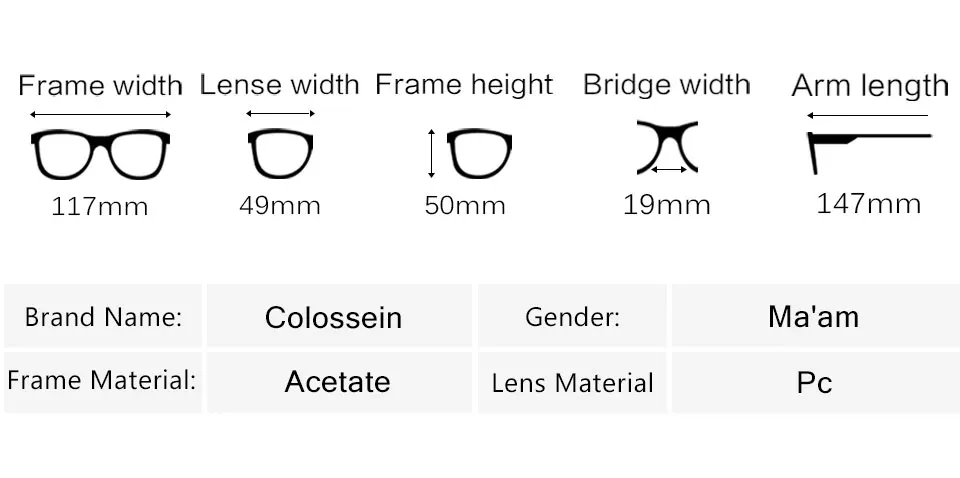This screenshot has height=478, width=960.
Task: Click the vertical frame height arrow
Action: coord(432,154)
